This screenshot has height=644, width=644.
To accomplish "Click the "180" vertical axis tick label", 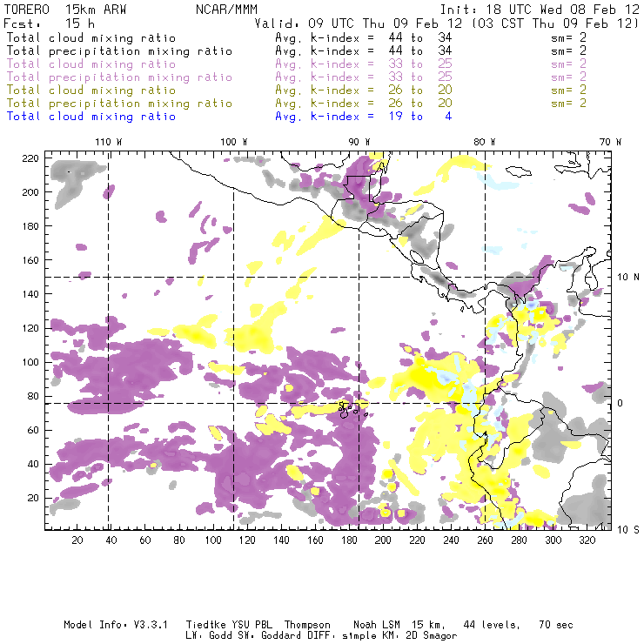I will [30, 226].
